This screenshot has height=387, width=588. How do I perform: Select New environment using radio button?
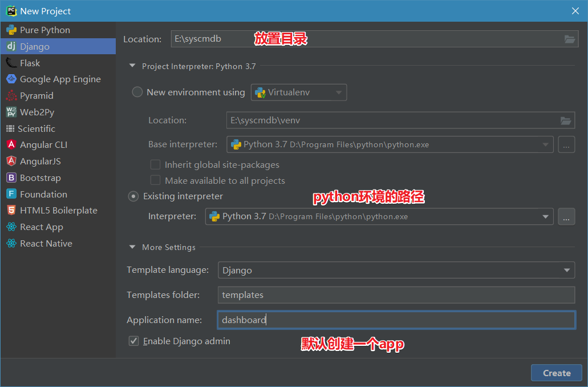tap(137, 92)
